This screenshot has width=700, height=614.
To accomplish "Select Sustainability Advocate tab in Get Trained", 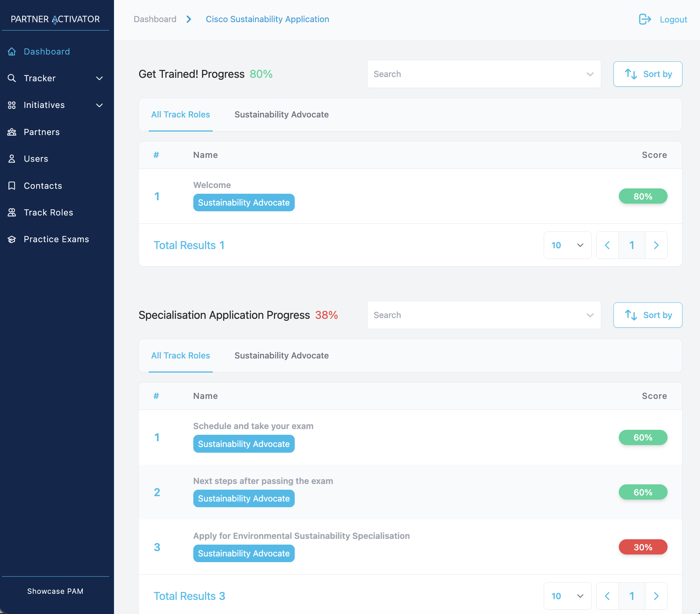I will [x=281, y=115].
